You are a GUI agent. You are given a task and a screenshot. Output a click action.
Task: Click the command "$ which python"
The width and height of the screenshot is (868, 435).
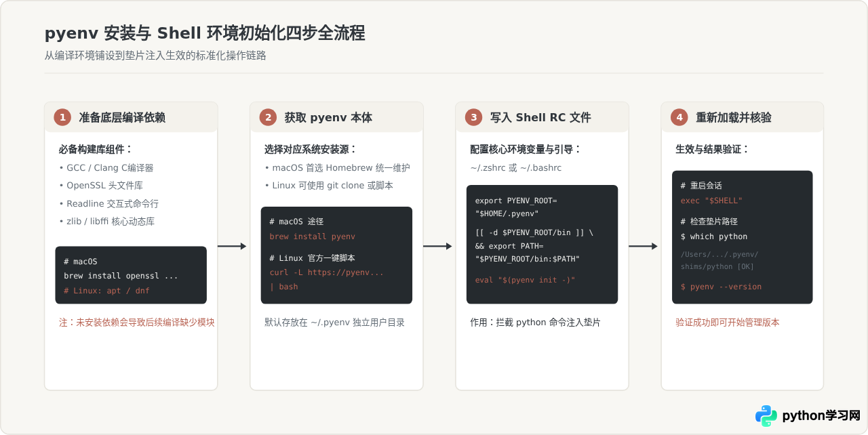click(714, 236)
